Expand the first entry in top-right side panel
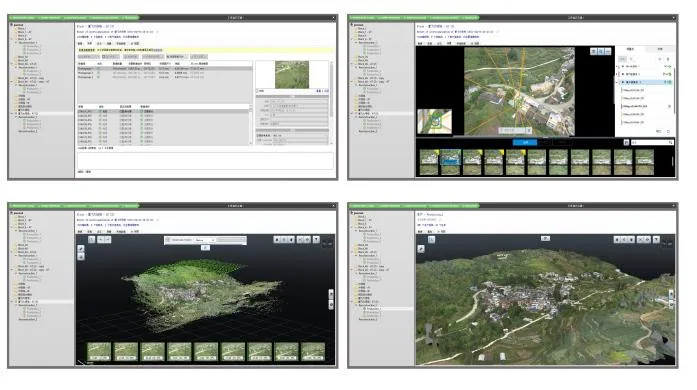 click(x=617, y=66)
